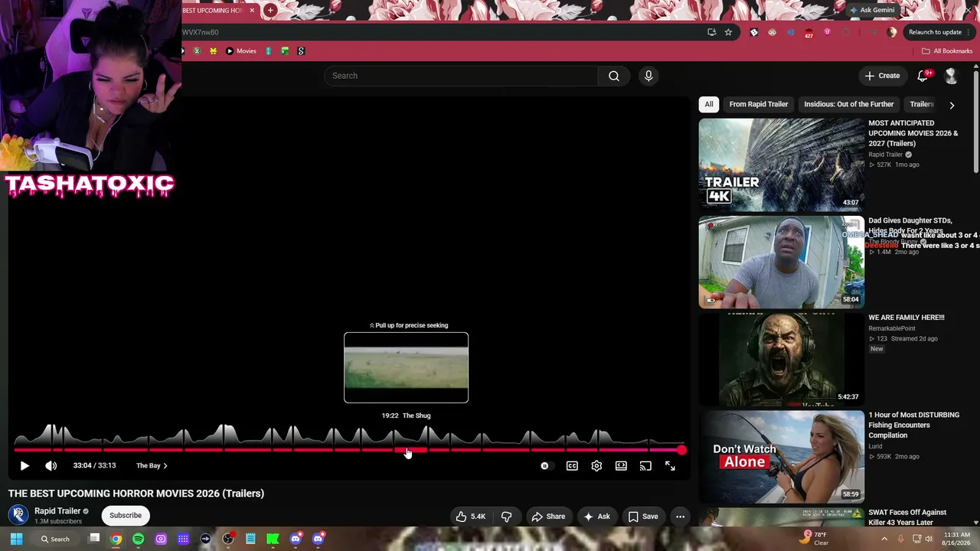Click the Ask Gemini button
Viewport: 980px width, 551px height.
[872, 10]
